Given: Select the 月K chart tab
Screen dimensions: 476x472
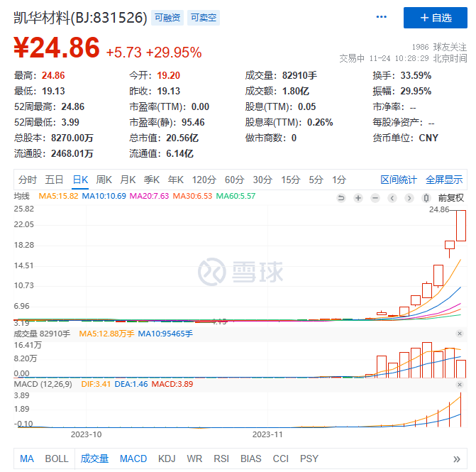Looking at the screenshot, I should coord(128,180).
